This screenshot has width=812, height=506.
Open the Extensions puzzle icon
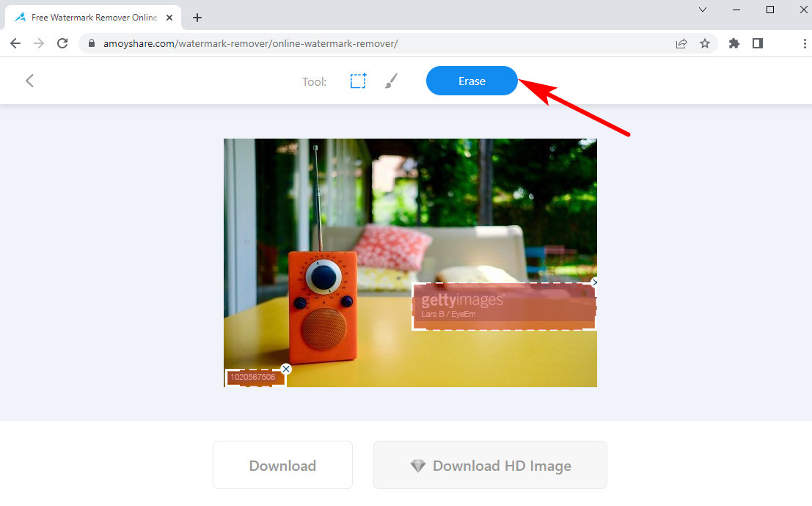[734, 43]
